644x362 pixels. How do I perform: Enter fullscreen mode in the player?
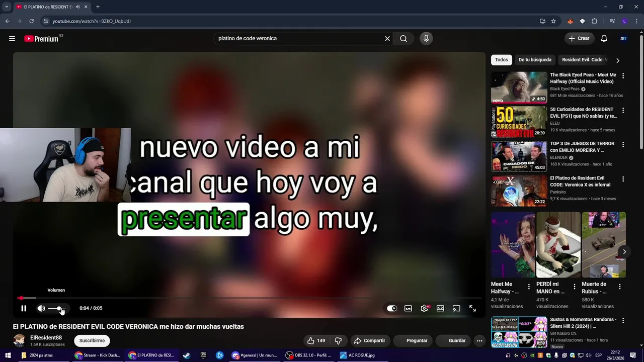(x=472, y=308)
